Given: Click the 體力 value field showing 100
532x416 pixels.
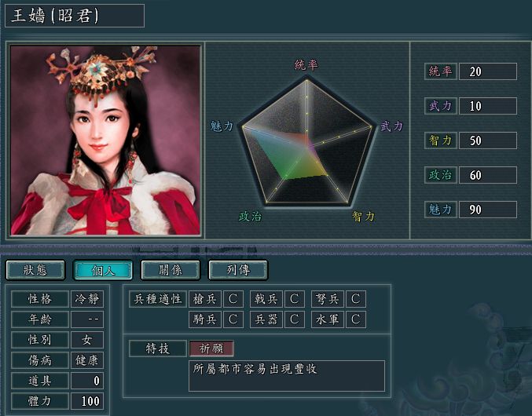Looking at the screenshot, I should click(x=87, y=401).
